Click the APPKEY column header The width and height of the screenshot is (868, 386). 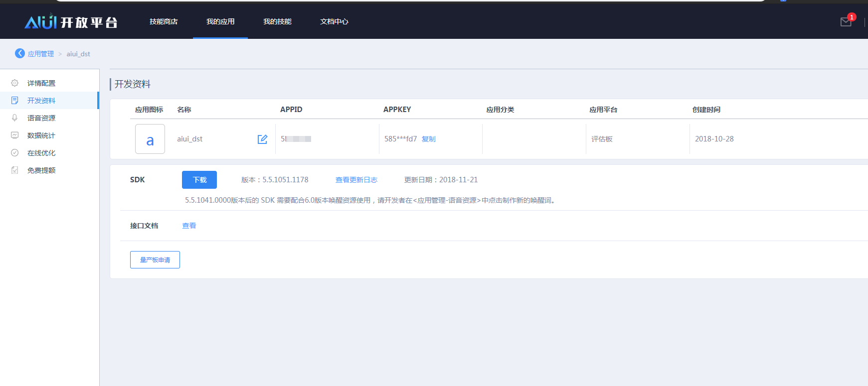pos(397,110)
